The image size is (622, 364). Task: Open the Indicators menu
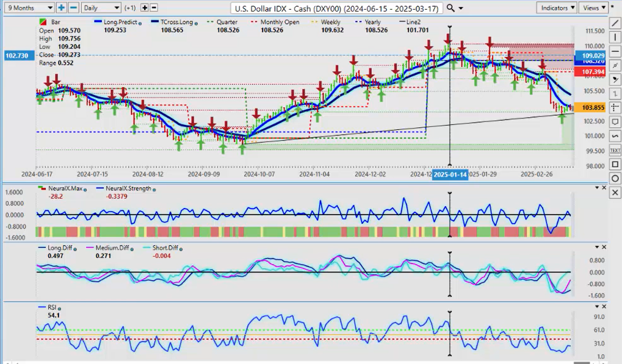[557, 8]
